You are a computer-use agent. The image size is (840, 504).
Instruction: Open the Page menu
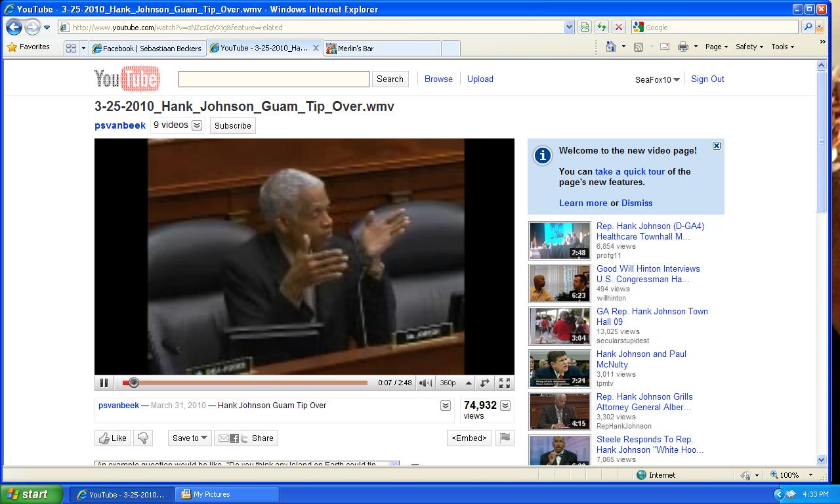click(x=717, y=47)
